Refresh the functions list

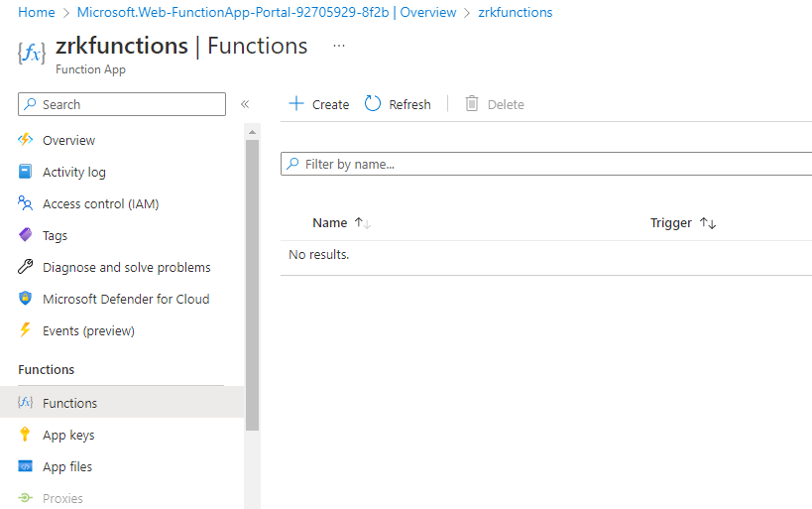(x=399, y=104)
